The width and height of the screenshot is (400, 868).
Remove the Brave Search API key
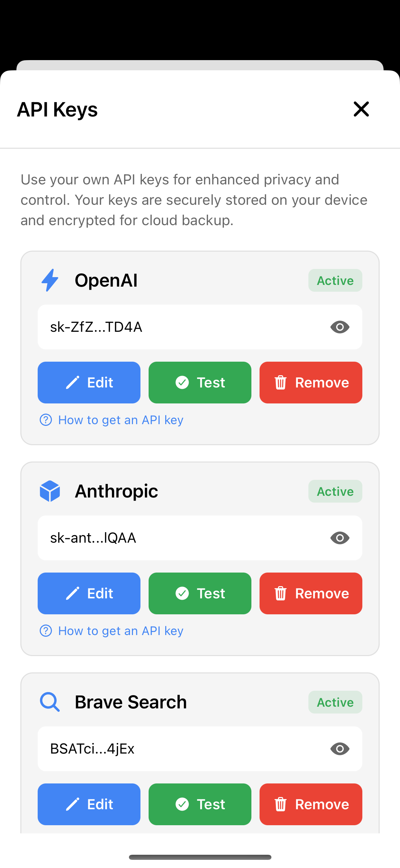311,804
